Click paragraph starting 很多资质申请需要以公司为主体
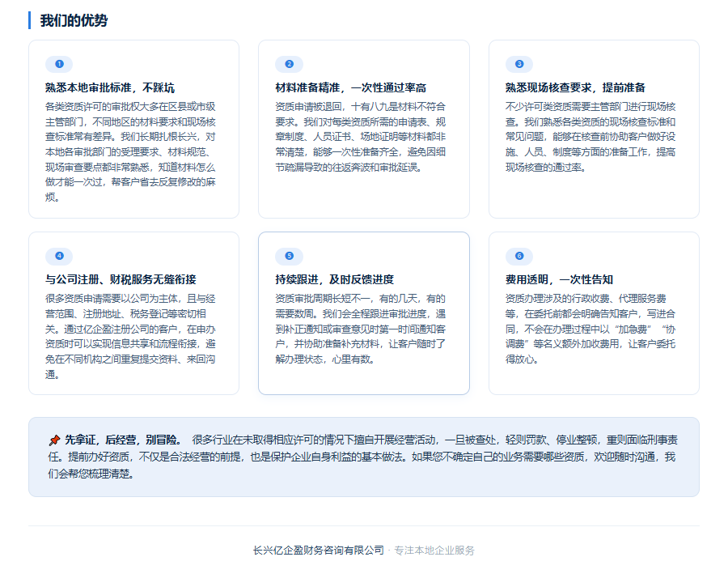Image resolution: width=728 pixels, height=574 pixels. coord(130,337)
